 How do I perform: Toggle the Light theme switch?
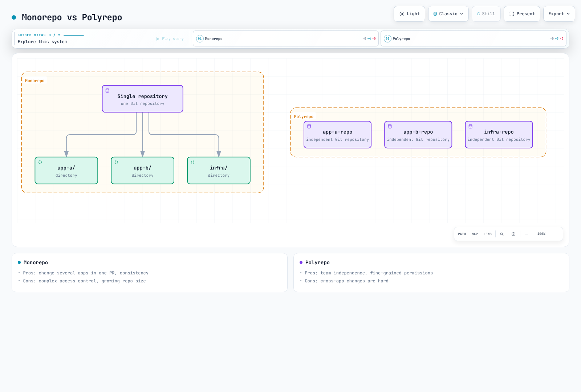[x=410, y=14]
